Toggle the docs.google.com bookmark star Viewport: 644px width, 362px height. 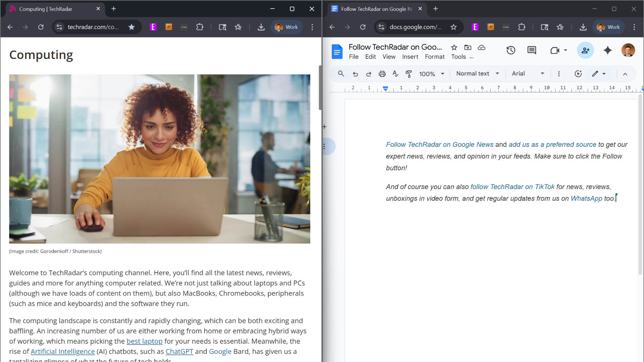(x=454, y=27)
